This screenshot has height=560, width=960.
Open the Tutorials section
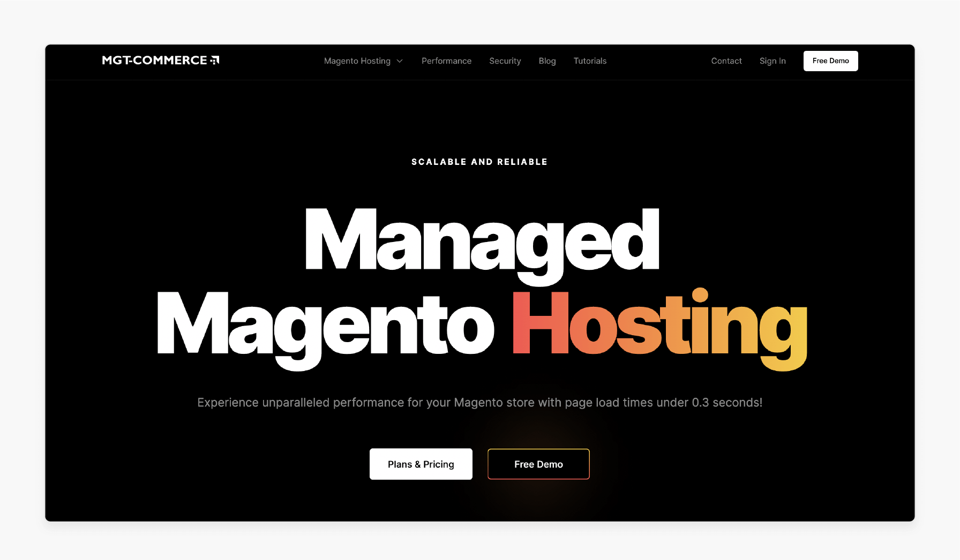point(590,61)
